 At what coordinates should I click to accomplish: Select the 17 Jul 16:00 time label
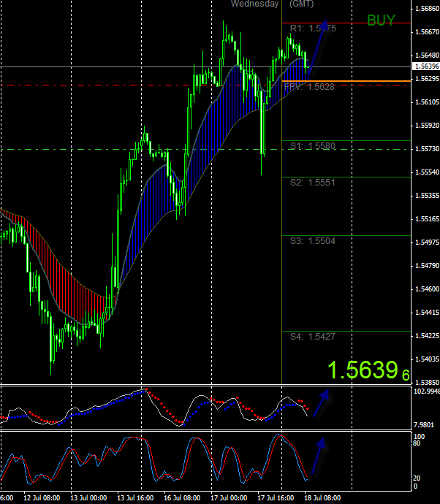pyautogui.click(x=276, y=498)
